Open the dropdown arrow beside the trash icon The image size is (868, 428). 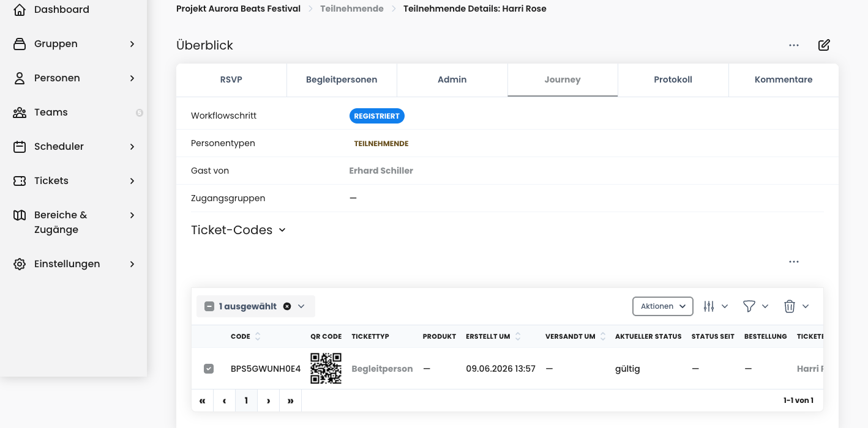806,306
